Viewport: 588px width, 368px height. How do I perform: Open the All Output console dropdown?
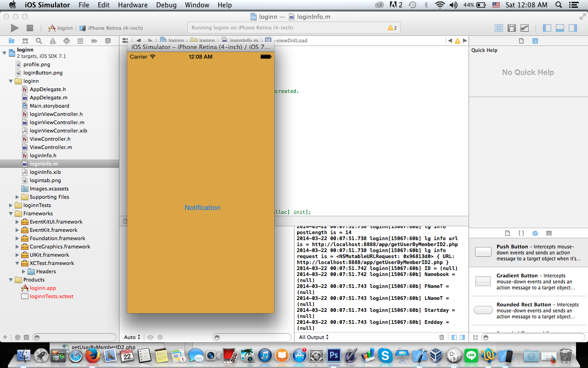314,337
